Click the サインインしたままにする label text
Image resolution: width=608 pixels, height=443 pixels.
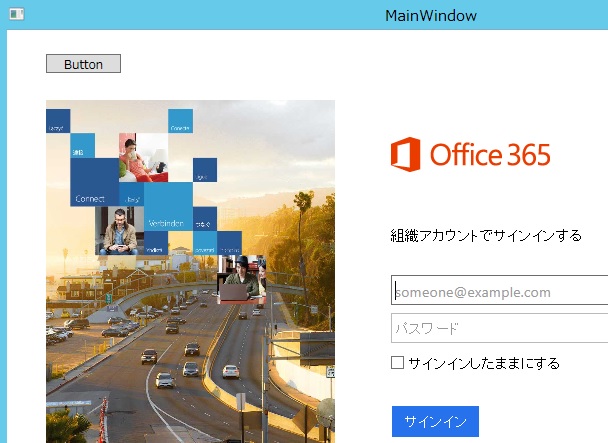point(484,363)
